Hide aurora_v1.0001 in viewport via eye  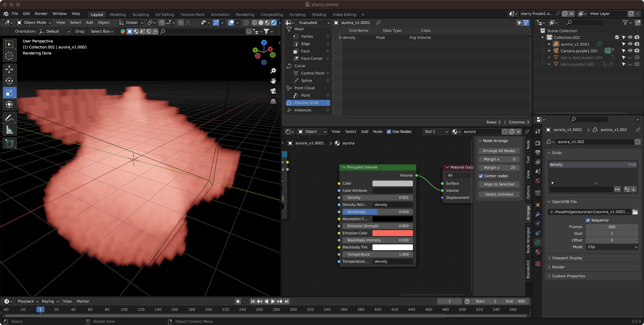pyautogui.click(x=630, y=44)
